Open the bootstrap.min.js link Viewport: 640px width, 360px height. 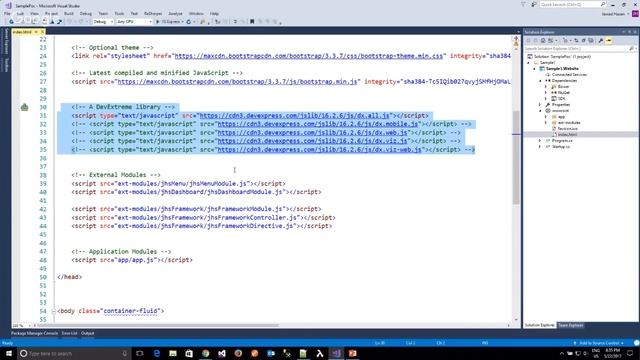237,82
